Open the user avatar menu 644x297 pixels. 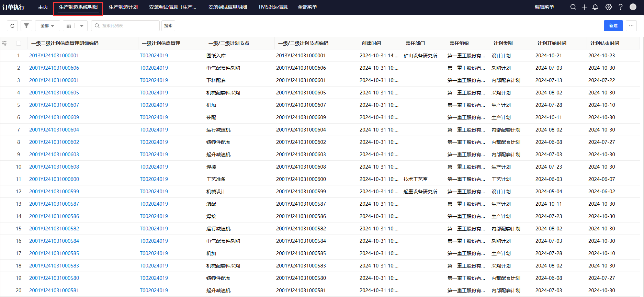click(x=633, y=7)
